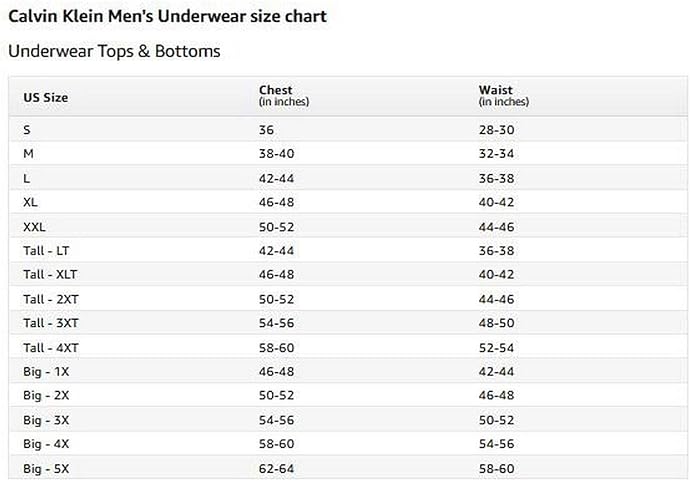The width and height of the screenshot is (690, 481).
Task: Click waist value '32-34' for size M
Action: (496, 154)
